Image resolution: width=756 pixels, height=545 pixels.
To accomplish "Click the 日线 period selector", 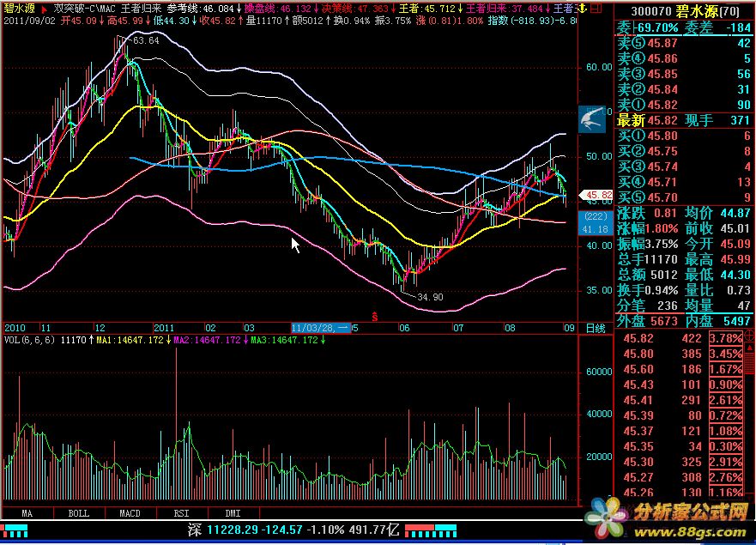I will [596, 329].
